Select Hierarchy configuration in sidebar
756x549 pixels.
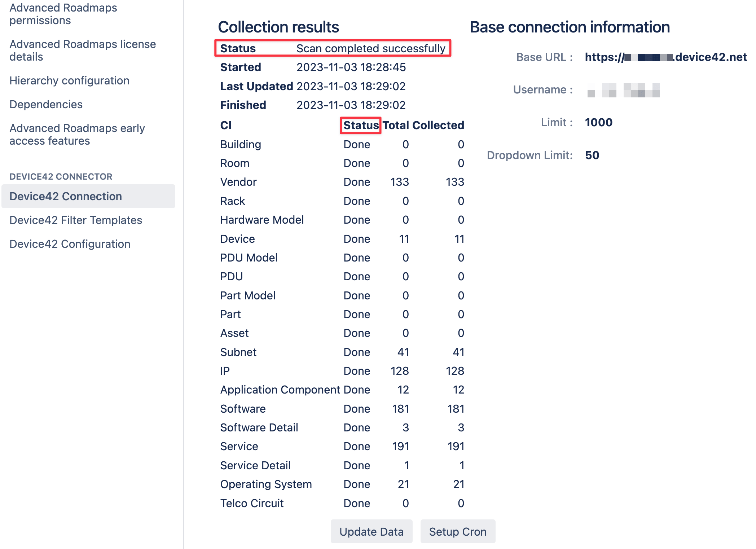coord(69,80)
